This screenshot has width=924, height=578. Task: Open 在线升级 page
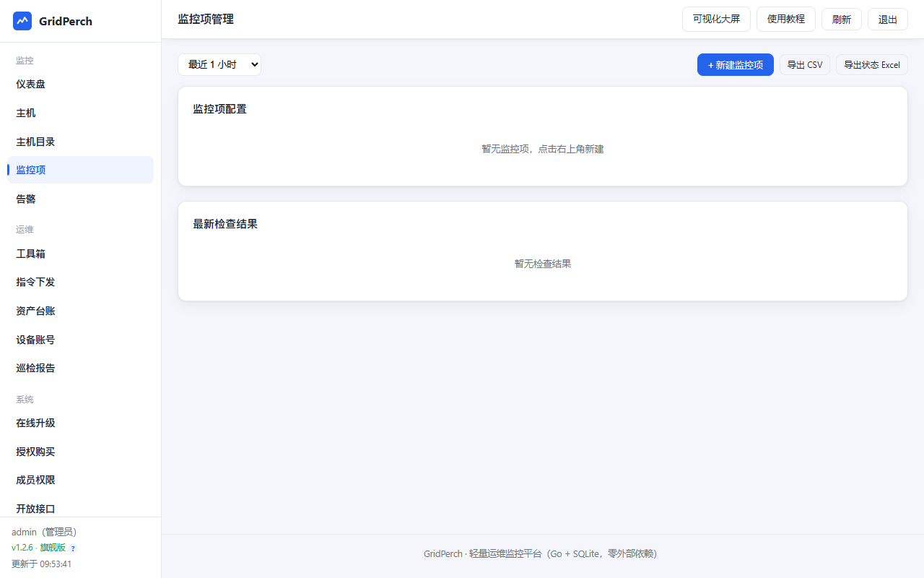(x=80, y=423)
